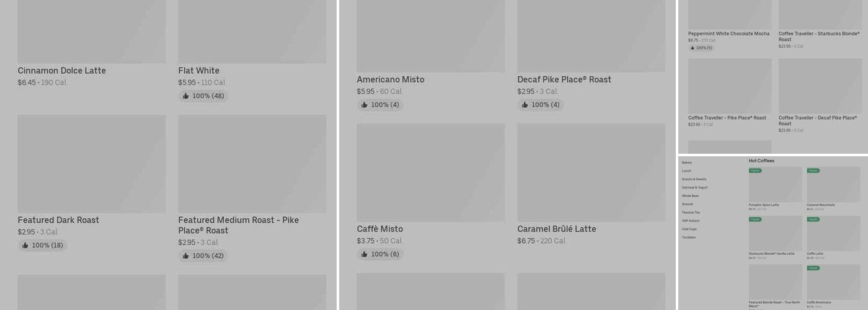This screenshot has width=868, height=310.
Task: Click the thumbs-up icon below Americano Misto
Action: [364, 105]
